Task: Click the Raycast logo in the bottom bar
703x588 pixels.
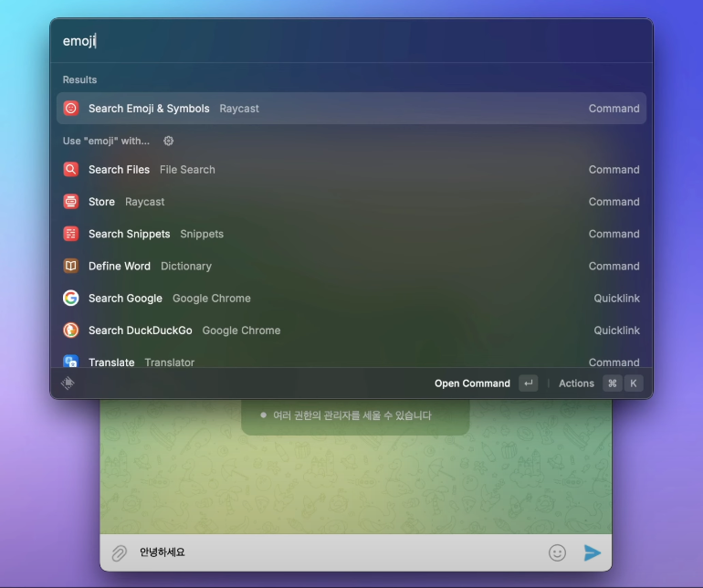Action: click(68, 383)
